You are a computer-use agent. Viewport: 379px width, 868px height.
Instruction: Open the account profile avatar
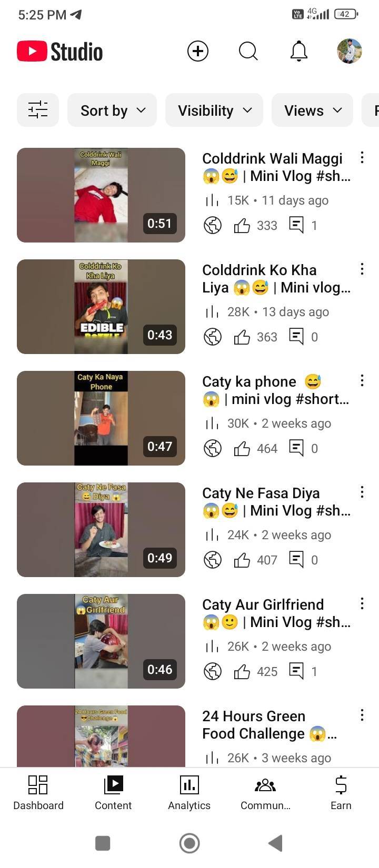[349, 51]
